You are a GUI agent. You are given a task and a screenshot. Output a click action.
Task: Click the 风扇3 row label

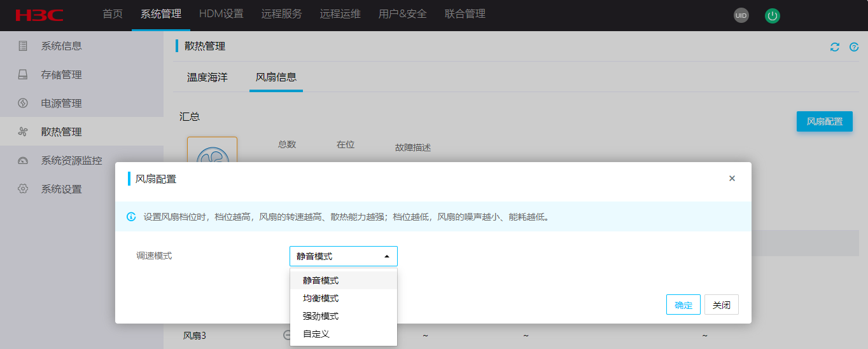(195, 335)
